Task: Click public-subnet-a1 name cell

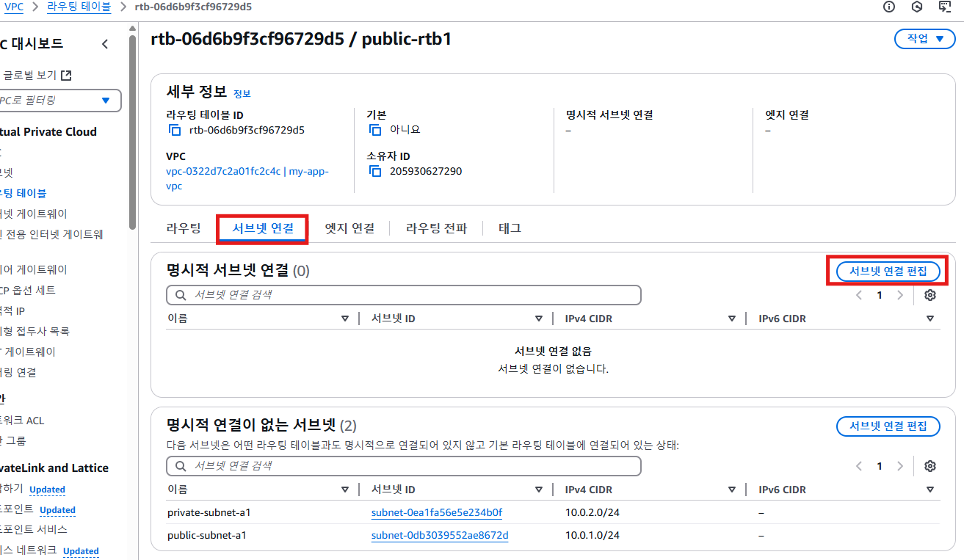Action: click(207, 535)
